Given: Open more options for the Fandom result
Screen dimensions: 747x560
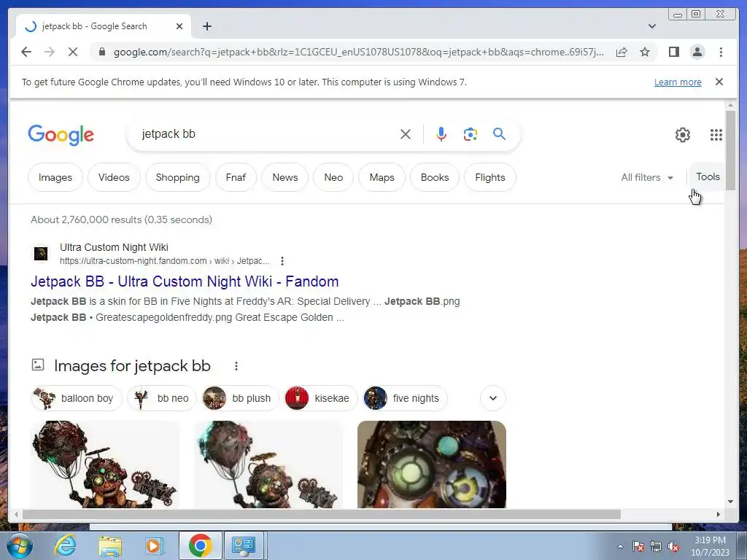Looking at the screenshot, I should pos(282,261).
